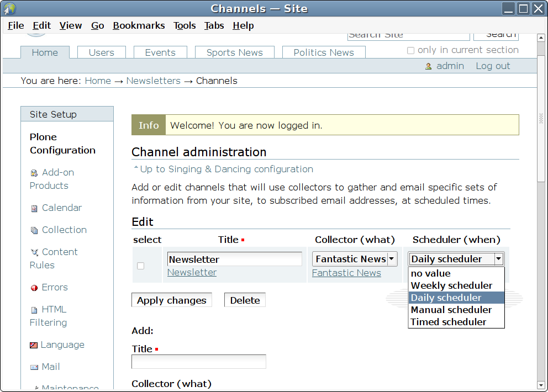Click the Mail envelope icon
Screen dimensions: 548x392
(34, 367)
